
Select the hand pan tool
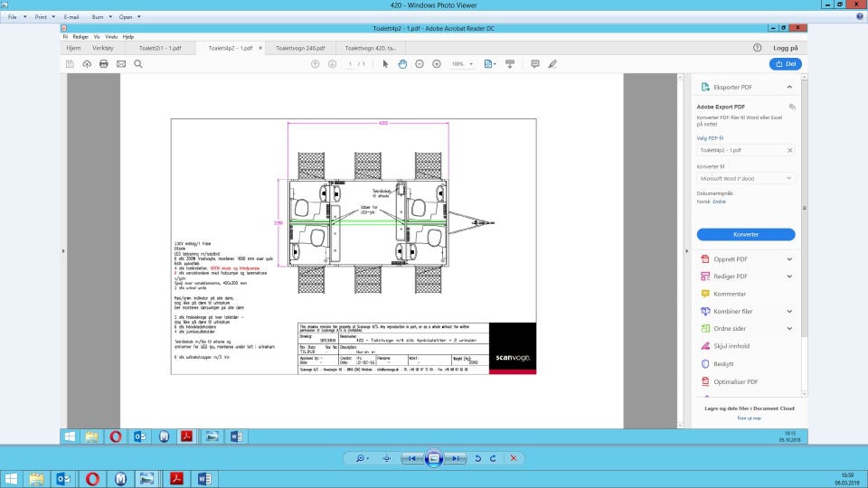[x=402, y=64]
